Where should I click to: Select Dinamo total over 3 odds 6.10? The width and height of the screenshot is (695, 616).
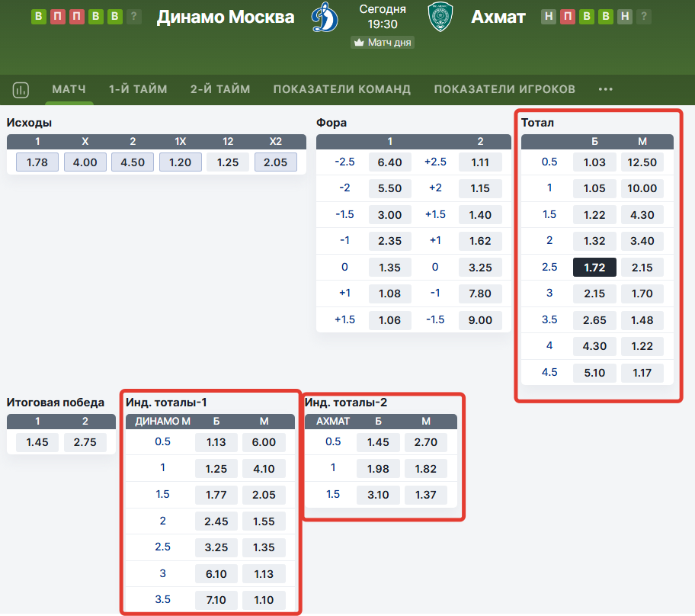click(216, 574)
